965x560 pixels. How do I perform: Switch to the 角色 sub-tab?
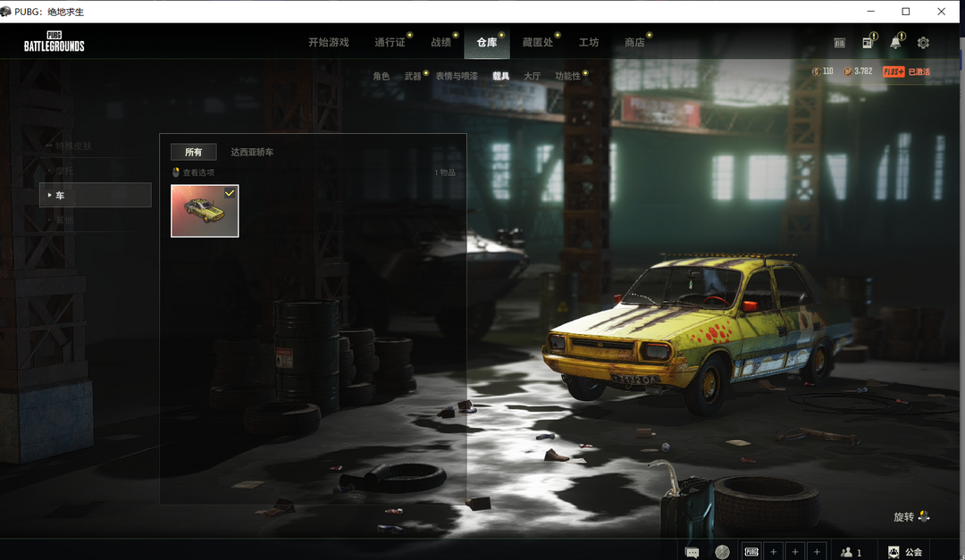click(381, 76)
